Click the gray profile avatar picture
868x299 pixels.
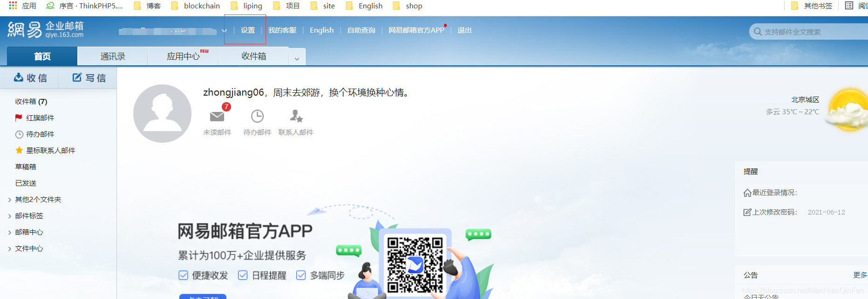[x=162, y=113]
